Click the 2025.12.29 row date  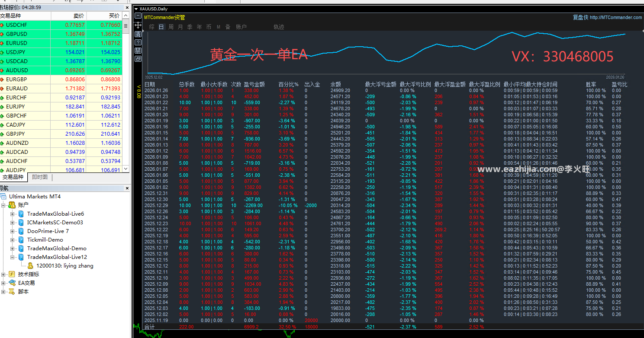156,205
